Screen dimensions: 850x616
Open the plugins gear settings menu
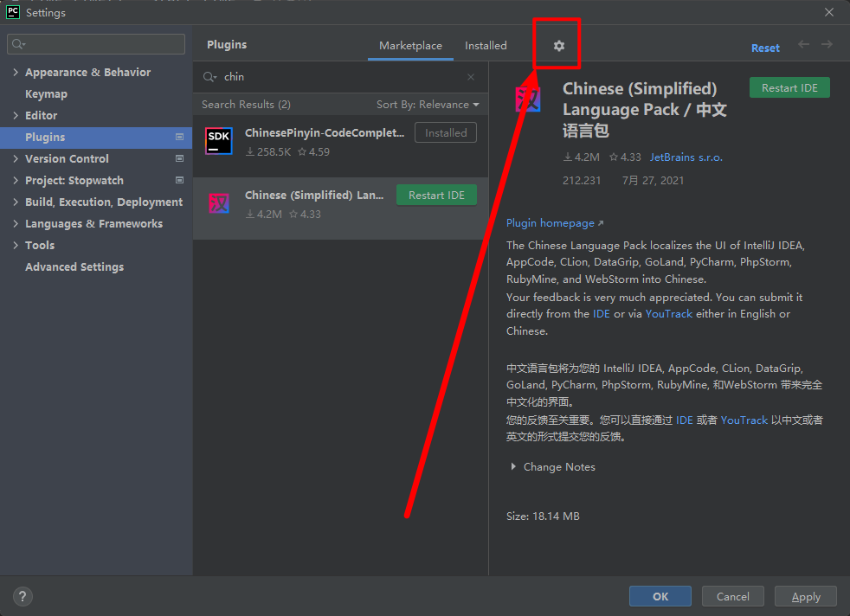[558, 46]
